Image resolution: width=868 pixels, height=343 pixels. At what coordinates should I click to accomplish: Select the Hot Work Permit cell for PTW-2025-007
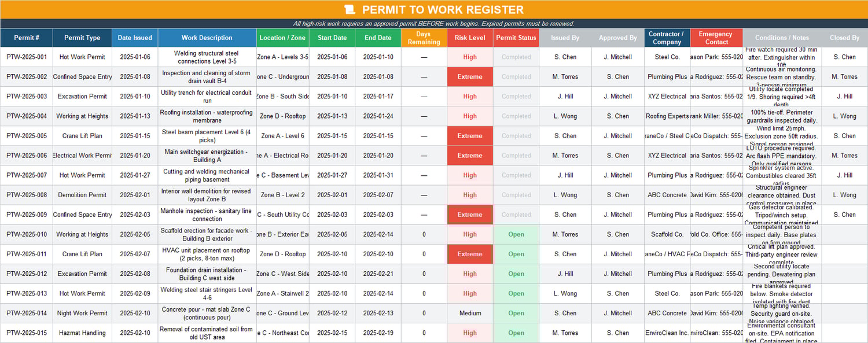(82, 175)
